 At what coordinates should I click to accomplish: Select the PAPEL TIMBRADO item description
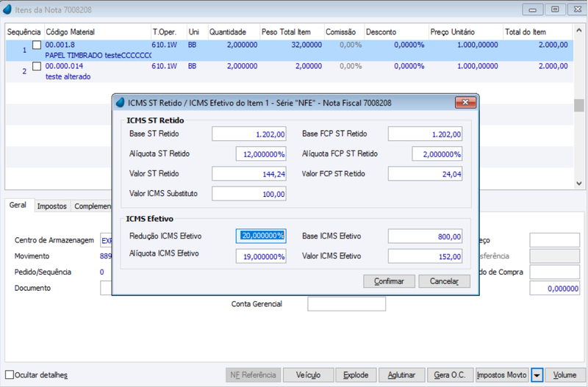click(98, 56)
